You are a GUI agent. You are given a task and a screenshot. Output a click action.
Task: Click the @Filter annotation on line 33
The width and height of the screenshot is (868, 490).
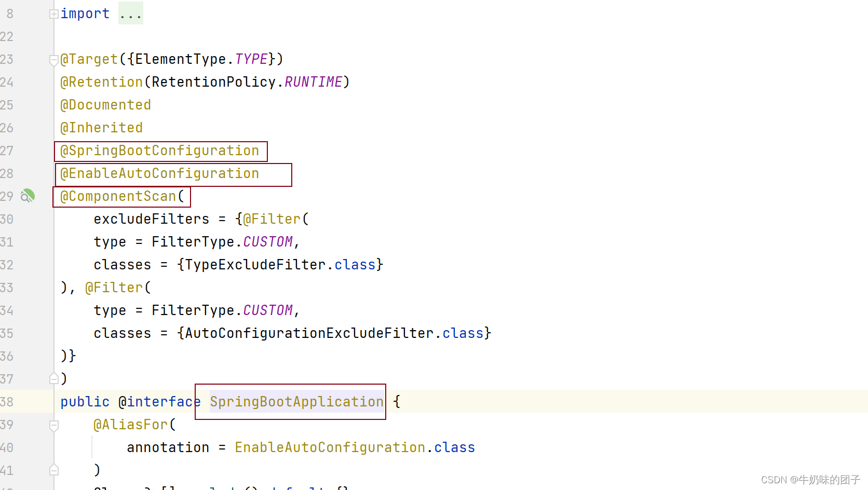(114, 288)
